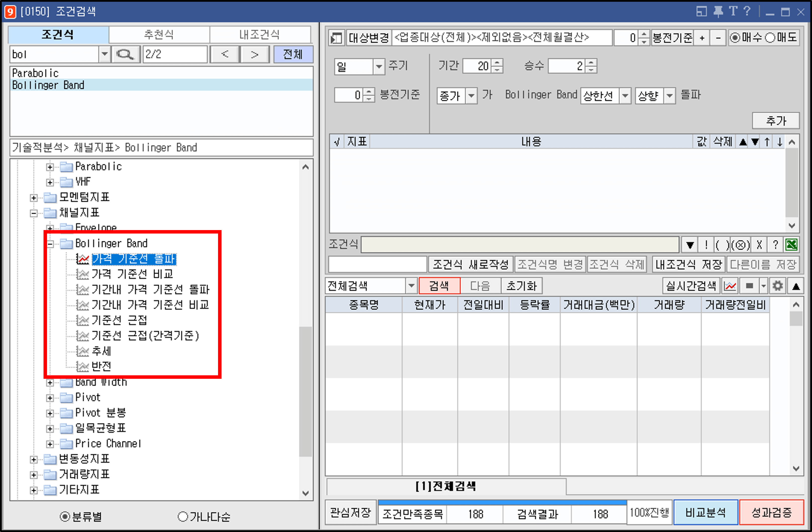
Task: Click the chart icon beside 실시간검색
Action: 730,286
